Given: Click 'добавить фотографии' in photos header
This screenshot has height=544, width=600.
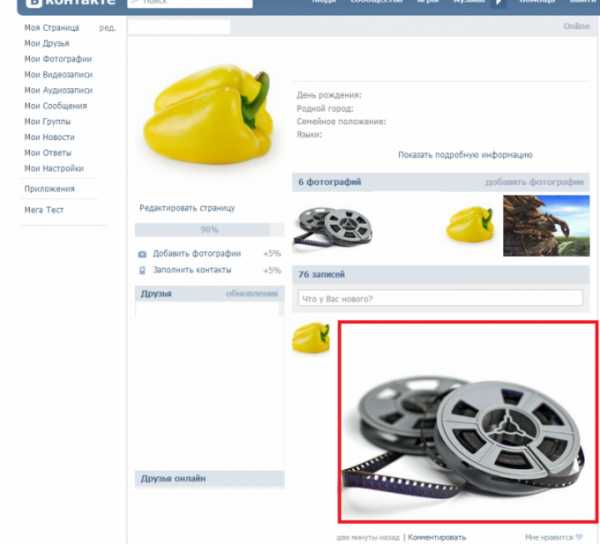Looking at the screenshot, I should tap(535, 182).
